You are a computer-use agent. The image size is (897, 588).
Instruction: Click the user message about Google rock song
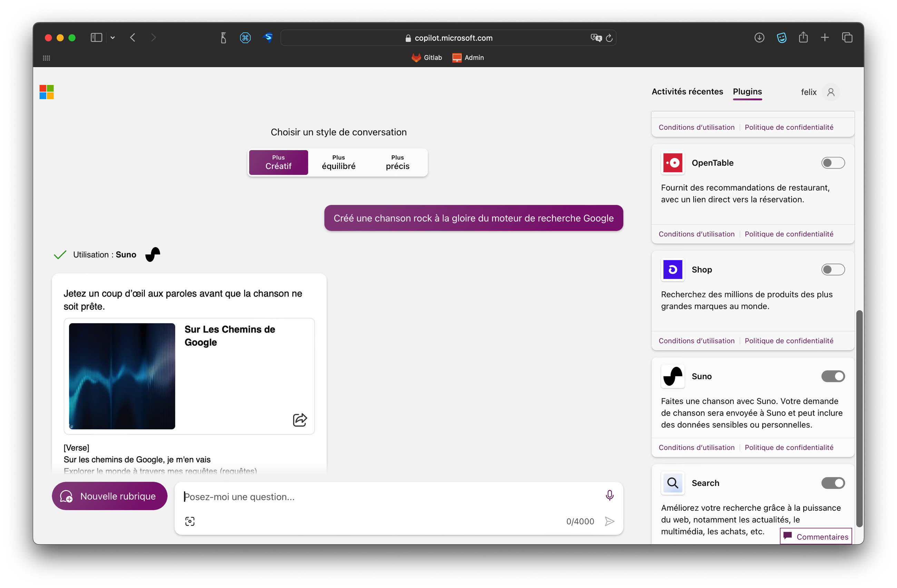pyautogui.click(x=473, y=218)
